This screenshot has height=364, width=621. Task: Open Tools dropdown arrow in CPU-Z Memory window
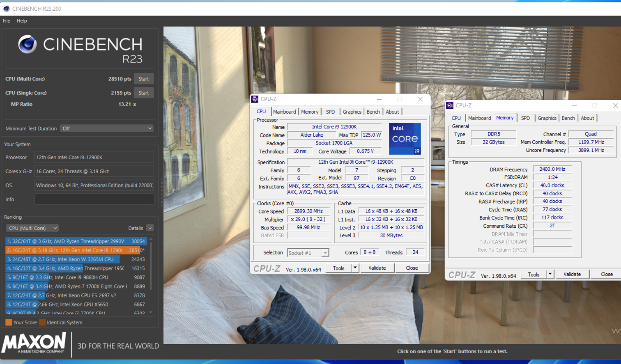(x=550, y=275)
